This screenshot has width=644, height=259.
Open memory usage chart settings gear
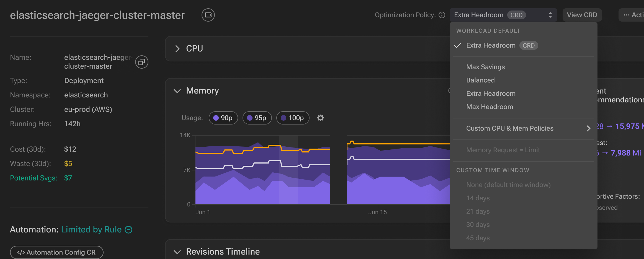(x=321, y=118)
